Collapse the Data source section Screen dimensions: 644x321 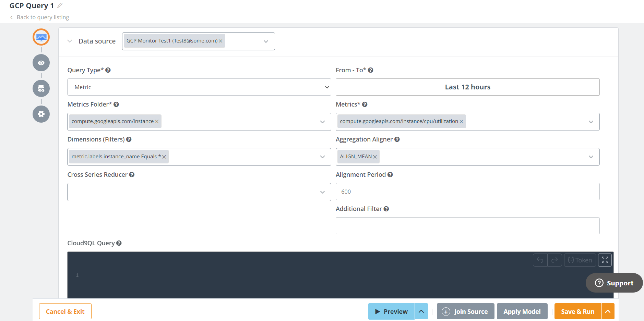pos(70,41)
